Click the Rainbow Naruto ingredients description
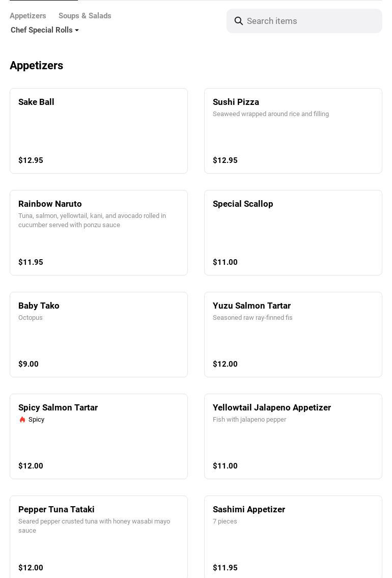Viewport: 392px width, 578px height. point(92,221)
